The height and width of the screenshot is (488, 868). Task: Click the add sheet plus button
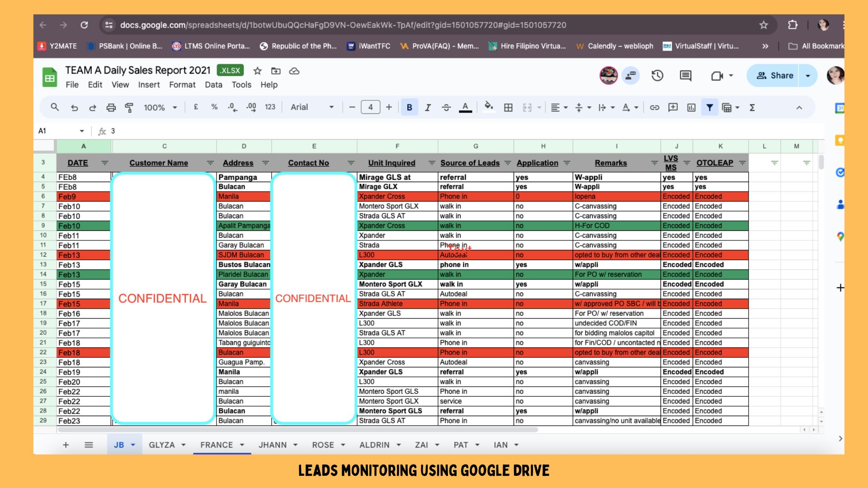[66, 445]
